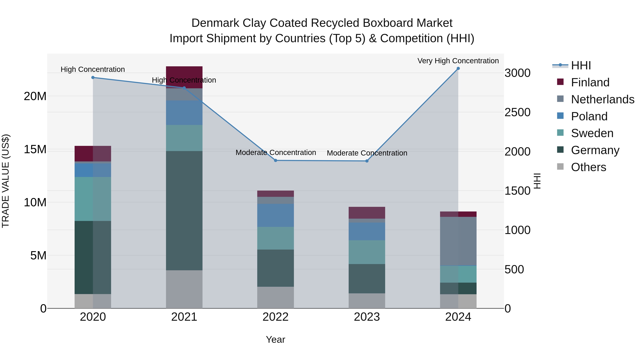644x362 pixels.
Task: Click the 'Year' x-axis title
Action: click(275, 339)
